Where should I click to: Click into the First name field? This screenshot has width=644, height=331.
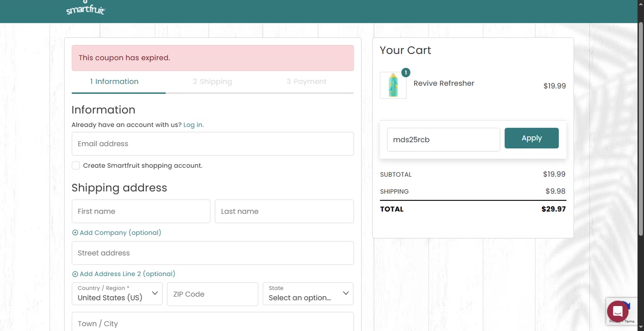(141, 211)
